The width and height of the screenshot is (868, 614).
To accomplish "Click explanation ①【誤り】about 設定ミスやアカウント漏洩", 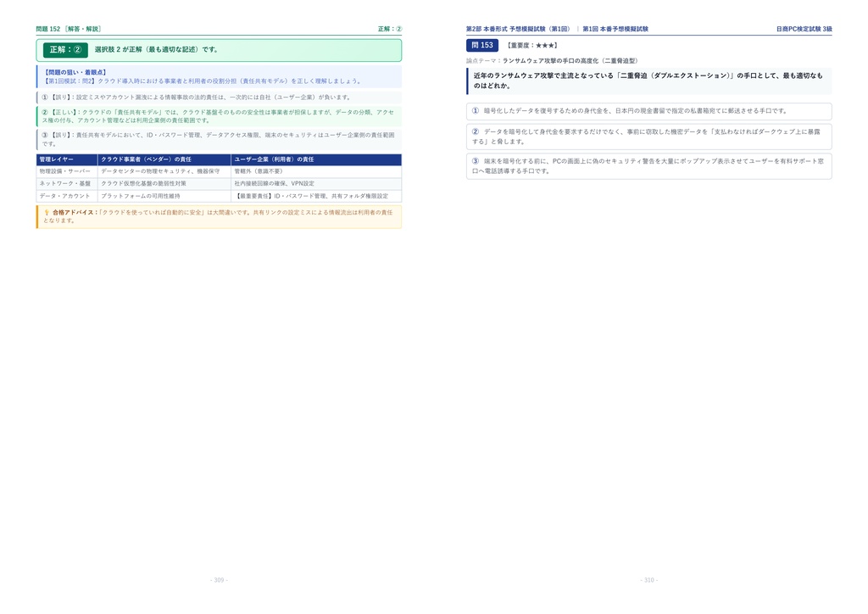I will [220, 98].
